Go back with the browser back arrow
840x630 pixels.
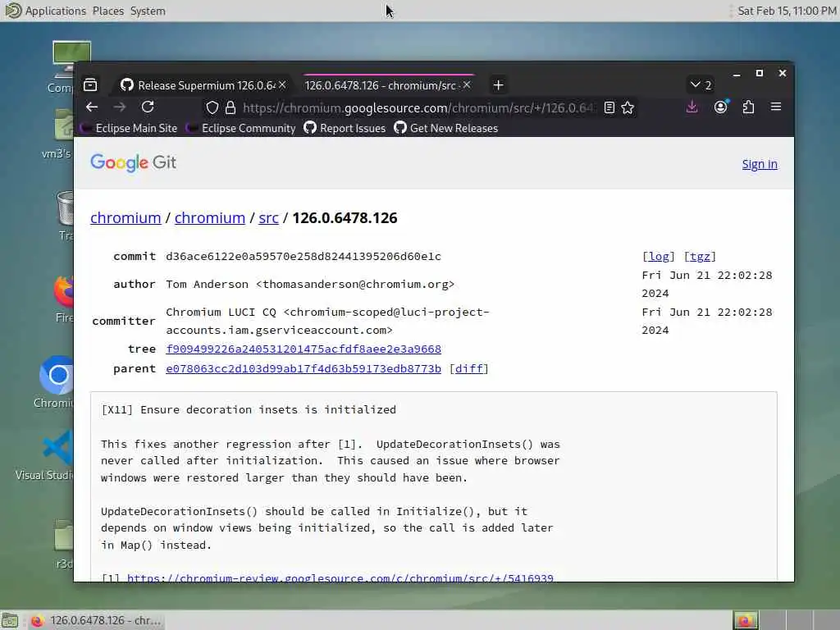[92, 107]
